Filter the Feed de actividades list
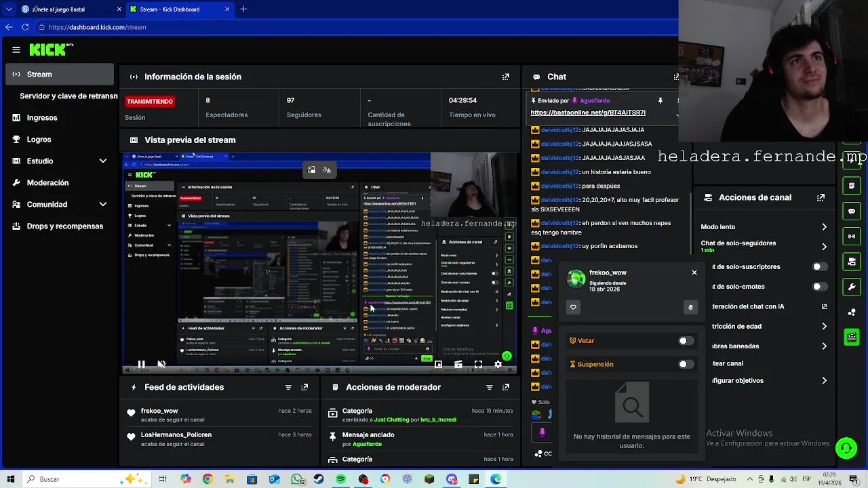 point(288,387)
